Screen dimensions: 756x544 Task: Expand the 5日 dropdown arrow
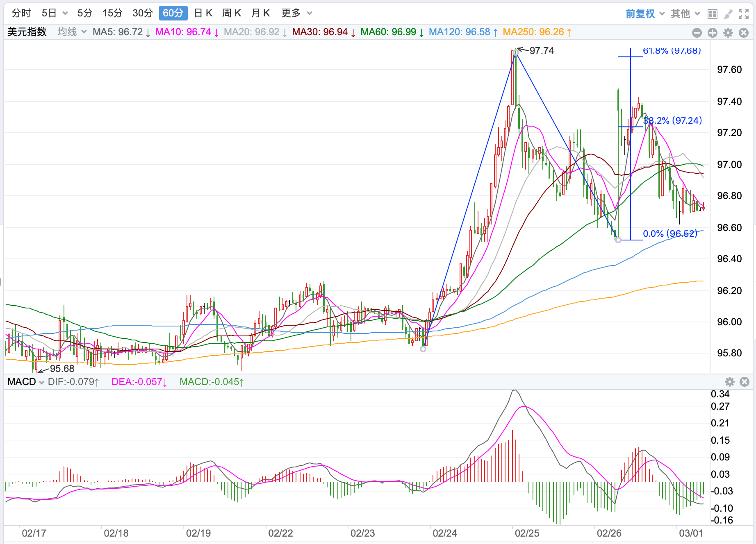(65, 14)
